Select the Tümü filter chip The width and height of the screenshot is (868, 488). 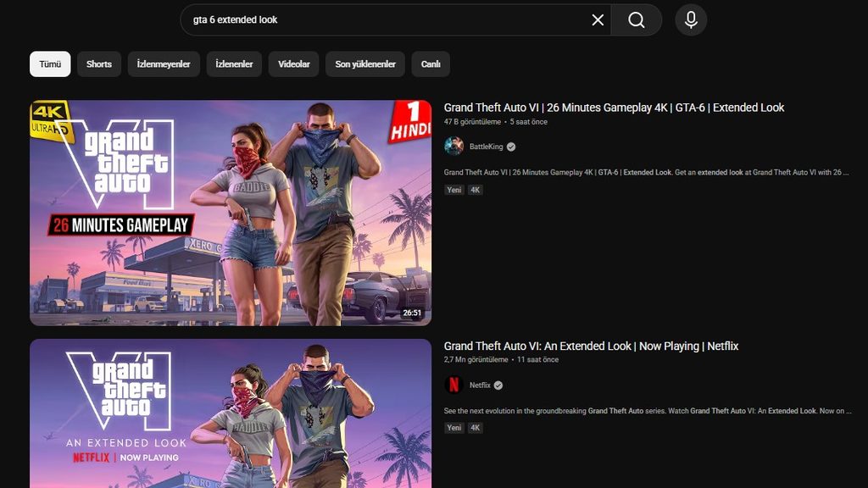pyautogui.click(x=50, y=64)
